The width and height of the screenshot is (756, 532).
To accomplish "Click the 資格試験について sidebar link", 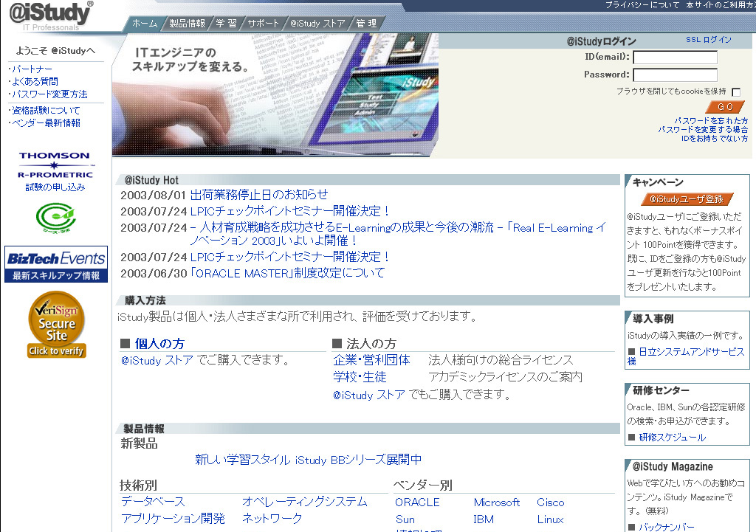I will coord(46,111).
